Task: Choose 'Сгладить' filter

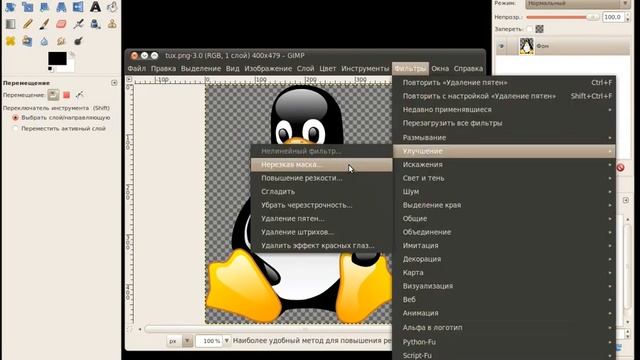Action: (321, 191)
